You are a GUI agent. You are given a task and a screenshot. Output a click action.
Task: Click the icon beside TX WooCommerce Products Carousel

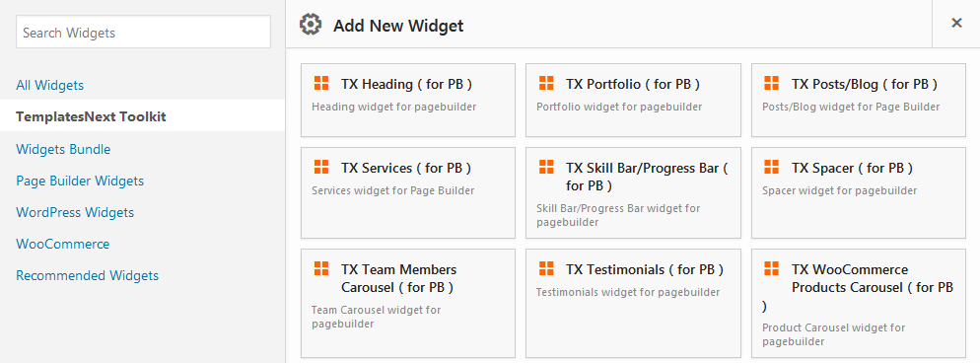(x=772, y=268)
